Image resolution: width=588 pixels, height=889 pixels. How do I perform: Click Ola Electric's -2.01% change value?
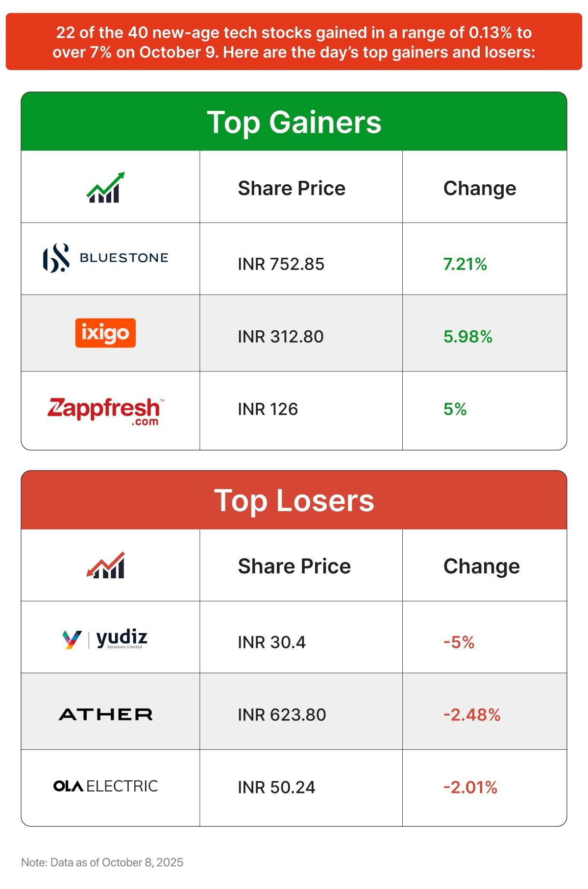[470, 788]
